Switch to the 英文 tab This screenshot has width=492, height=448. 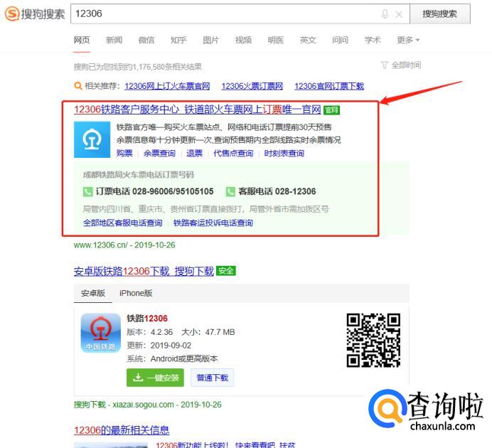tap(308, 40)
